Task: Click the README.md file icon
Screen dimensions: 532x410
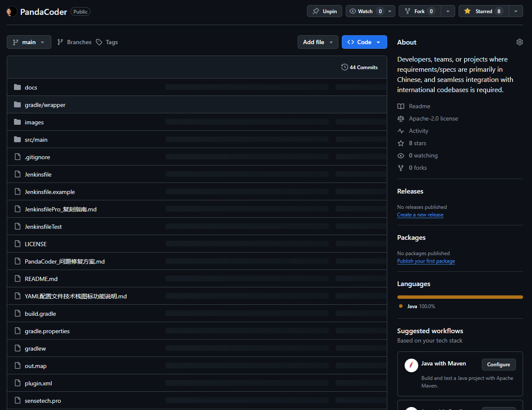Action: click(x=17, y=278)
